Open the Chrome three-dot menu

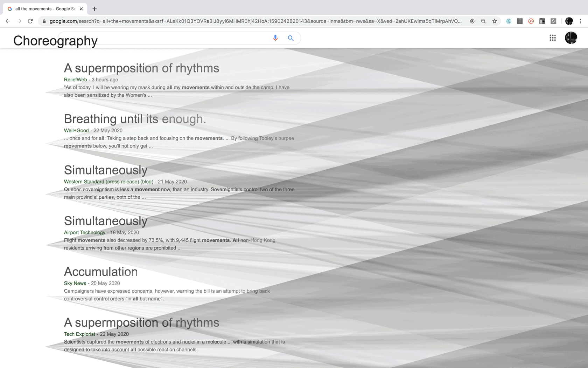tap(580, 21)
